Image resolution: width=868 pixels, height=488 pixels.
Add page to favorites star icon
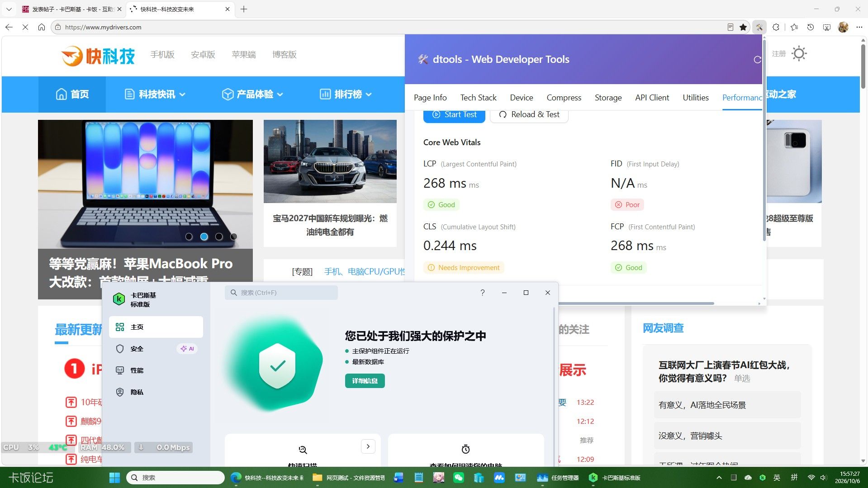[743, 27]
